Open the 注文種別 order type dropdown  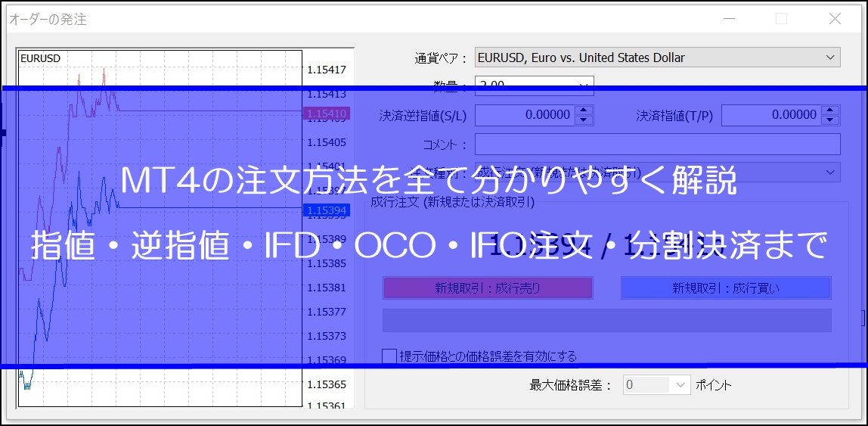pyautogui.click(x=657, y=173)
